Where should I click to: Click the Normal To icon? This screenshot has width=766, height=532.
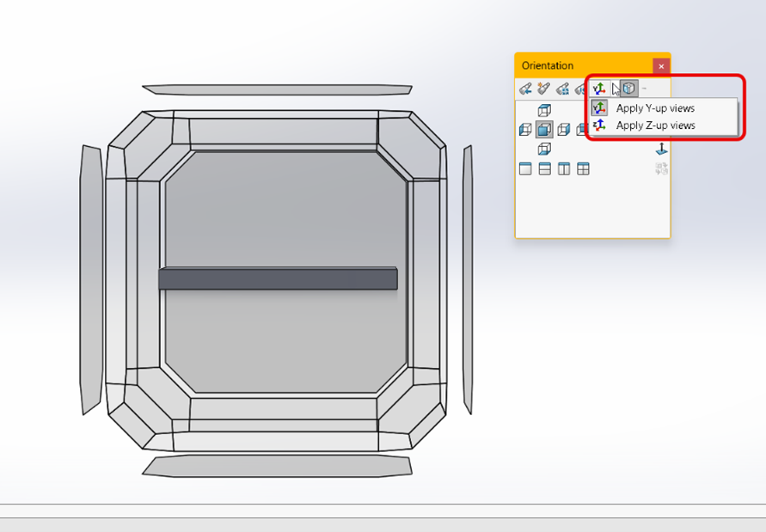point(661,149)
